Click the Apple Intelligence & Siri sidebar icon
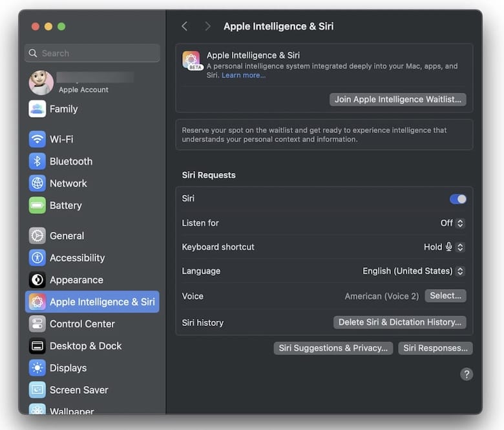Screen dimensions: 504x430 tap(37, 302)
